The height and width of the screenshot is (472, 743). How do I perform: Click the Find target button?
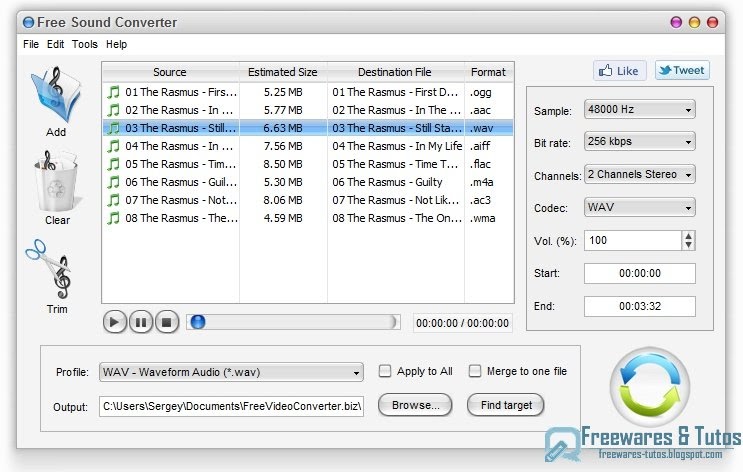coord(506,405)
